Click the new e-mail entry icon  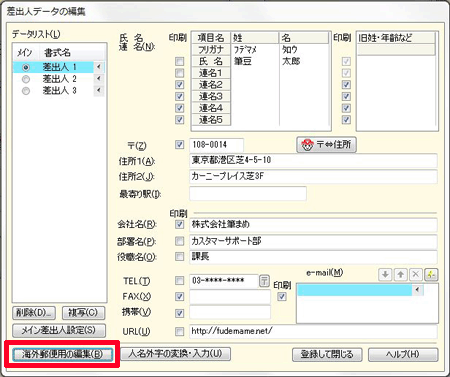tap(431, 275)
